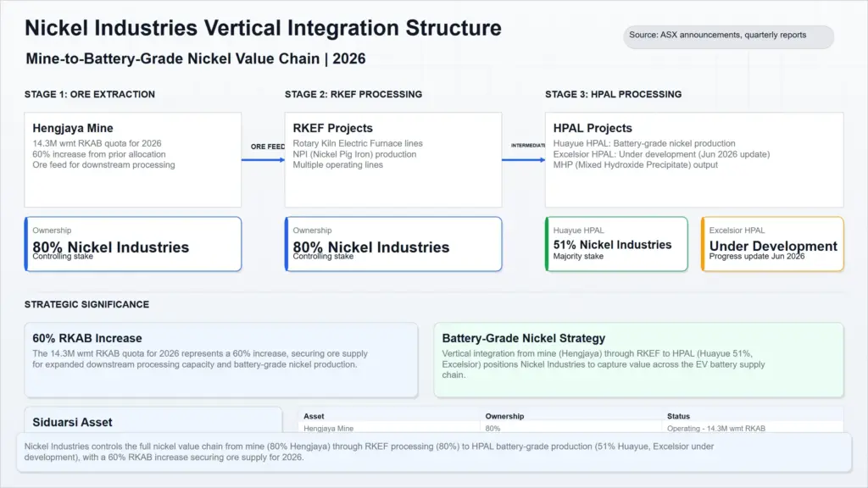The image size is (868, 488).
Task: Select the Huayue HPAL 51% Nickel Industries card
Action: (x=617, y=244)
